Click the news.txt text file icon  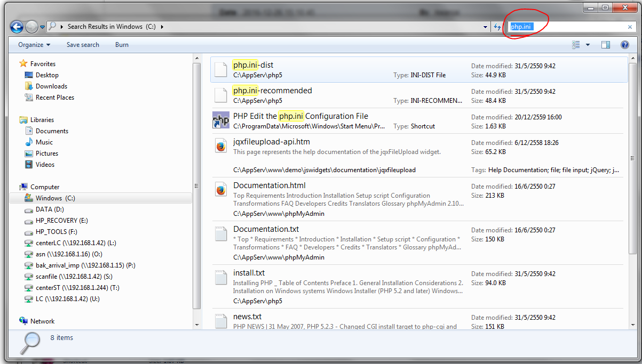pyautogui.click(x=221, y=321)
